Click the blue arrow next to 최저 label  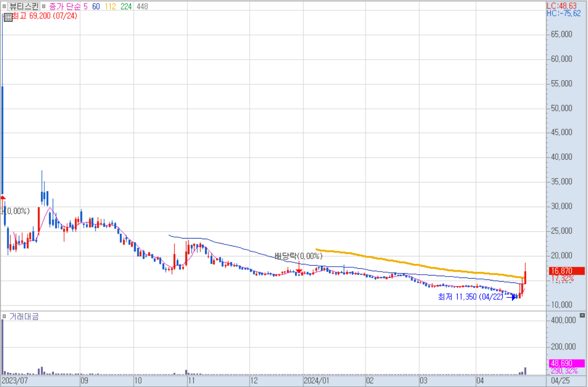pos(512,297)
